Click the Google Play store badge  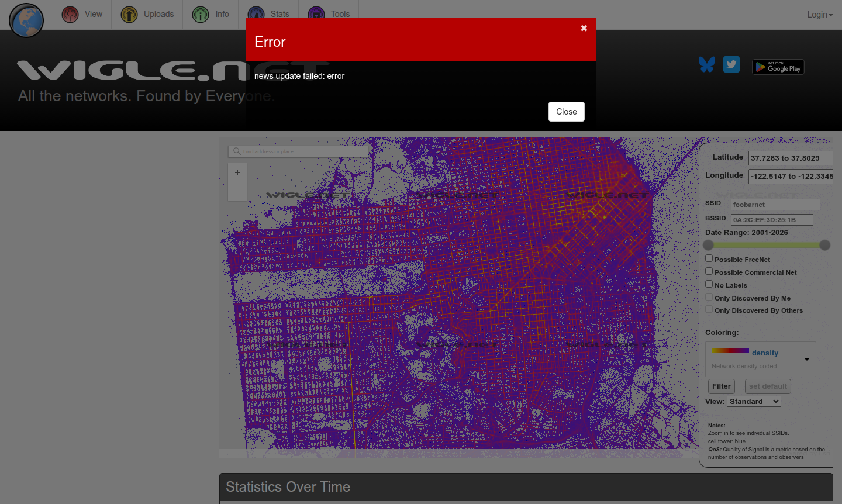pos(778,67)
